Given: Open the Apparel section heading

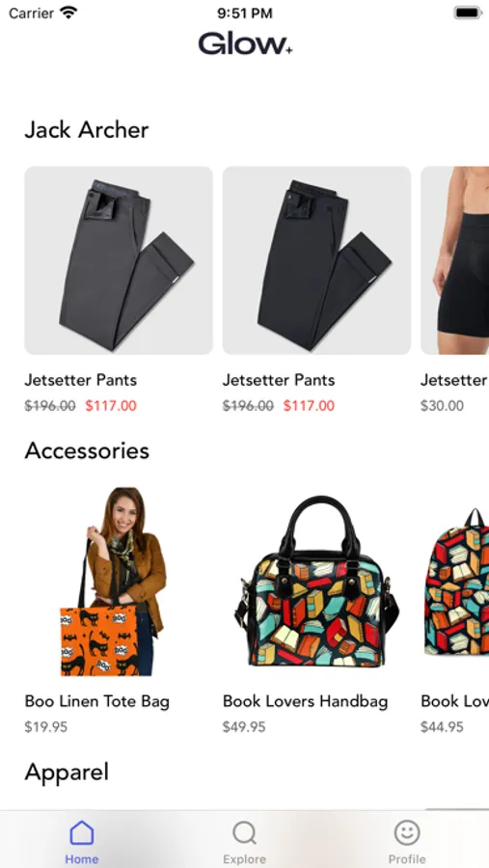Looking at the screenshot, I should click(67, 773).
